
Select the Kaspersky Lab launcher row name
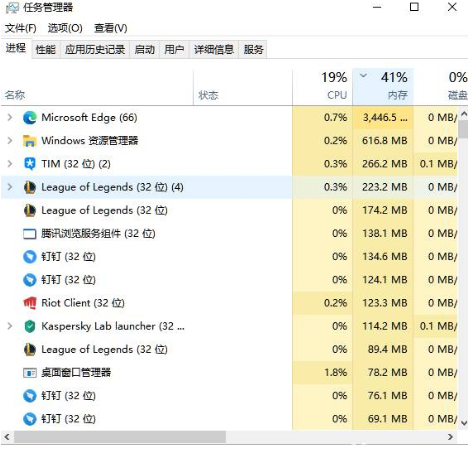(x=113, y=326)
